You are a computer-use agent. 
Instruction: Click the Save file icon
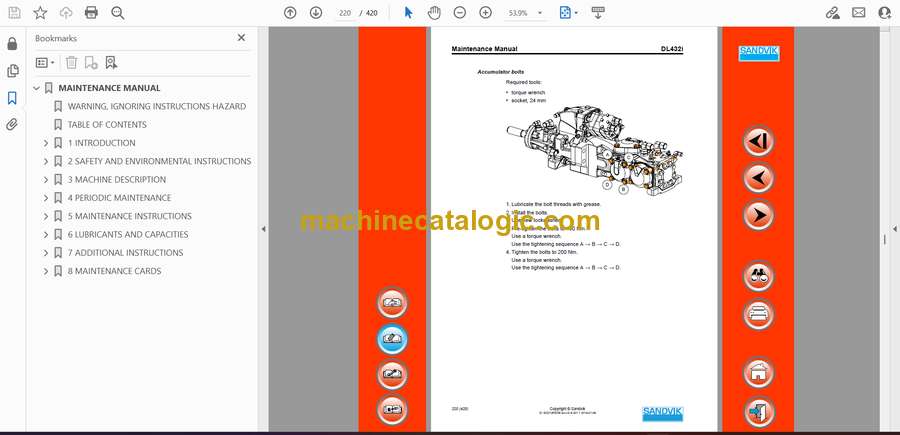click(14, 13)
